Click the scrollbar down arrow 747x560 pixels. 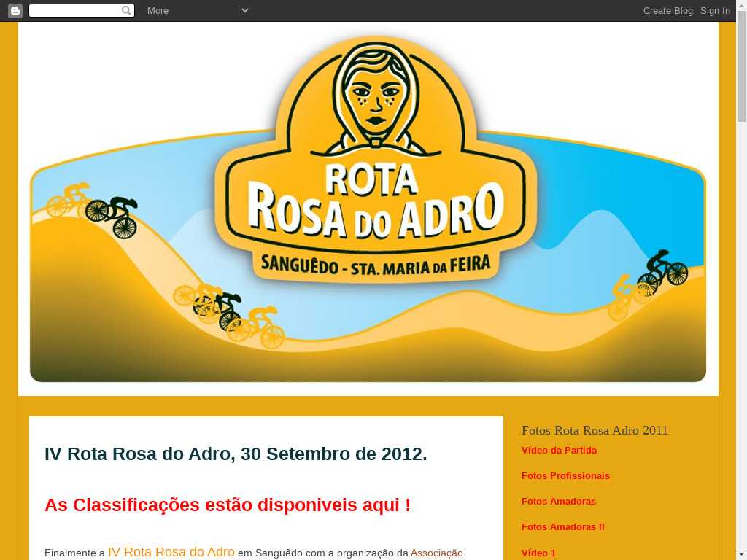coord(741,554)
